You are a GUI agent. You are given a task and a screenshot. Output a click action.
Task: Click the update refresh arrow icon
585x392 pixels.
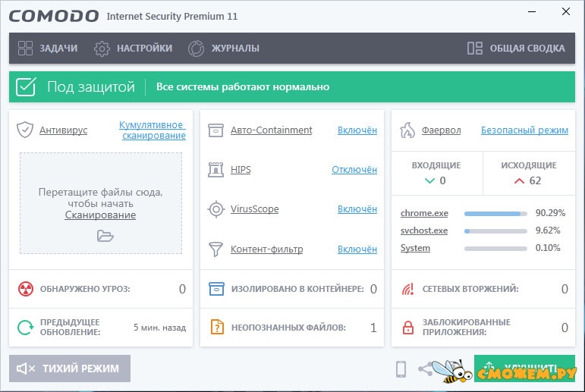tap(25, 328)
